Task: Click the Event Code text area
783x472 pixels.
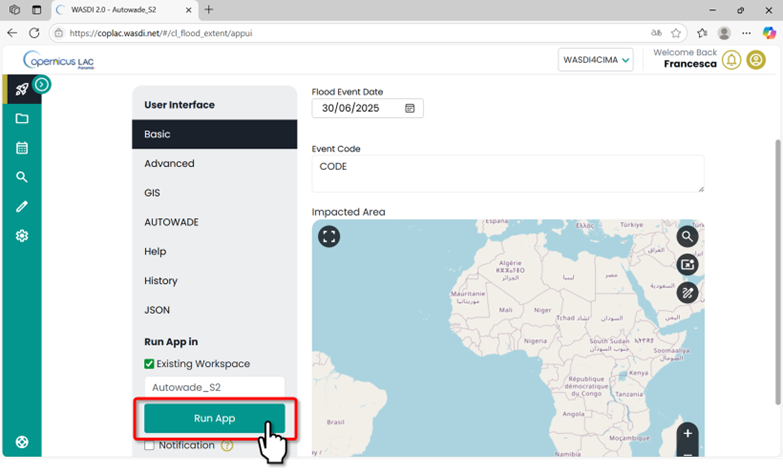Action: point(508,173)
